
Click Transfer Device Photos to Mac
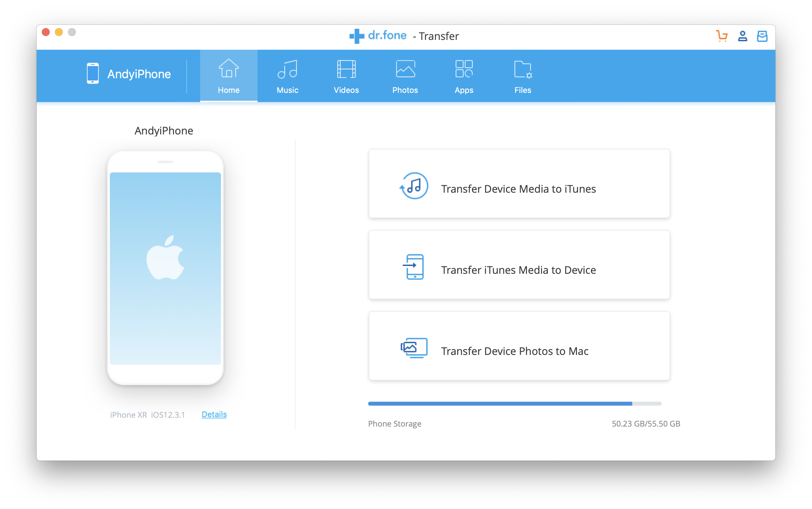[519, 346]
